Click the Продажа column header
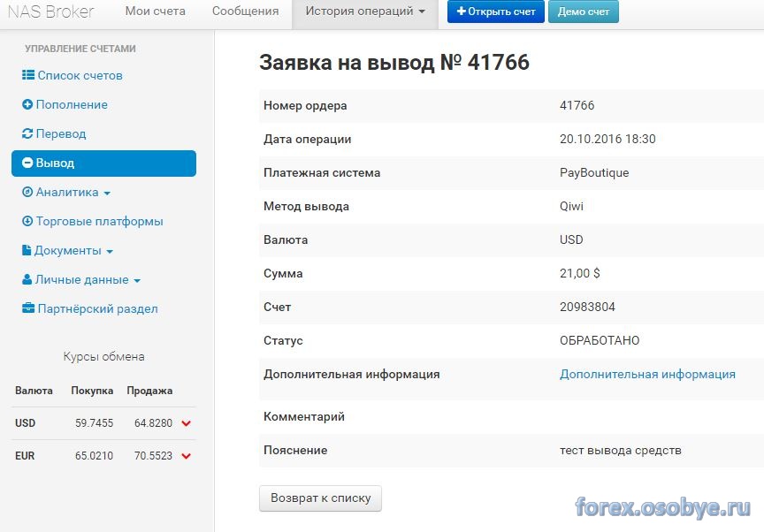The height and width of the screenshot is (532, 764). [x=149, y=391]
